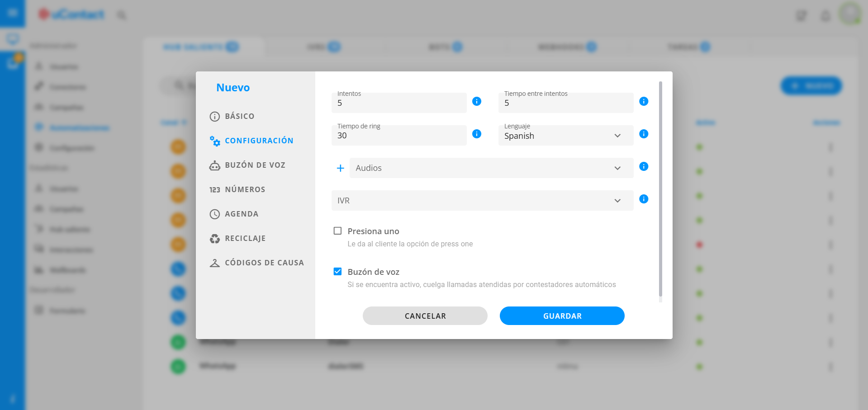Click the Intentos input field
Image resolution: width=868 pixels, height=410 pixels.
point(399,103)
